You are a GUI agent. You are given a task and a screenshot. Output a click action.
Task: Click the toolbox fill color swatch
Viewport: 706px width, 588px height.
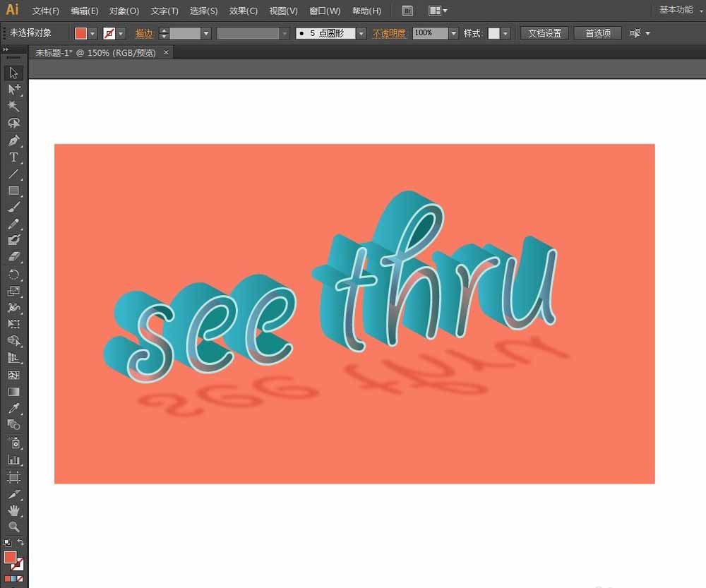pyautogui.click(x=10, y=557)
